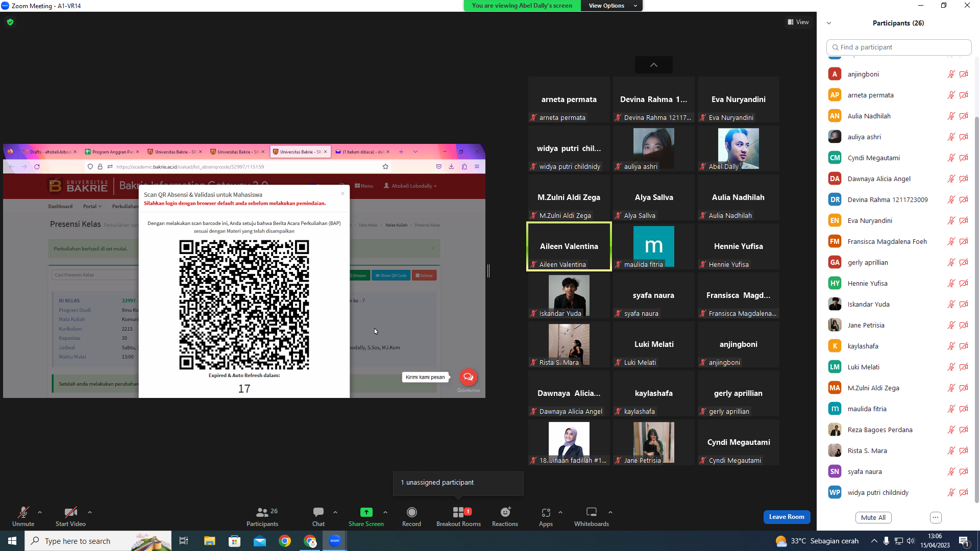980x551 pixels.
Task: Toggle mute icon for syafa naura in list
Action: pos(951,471)
